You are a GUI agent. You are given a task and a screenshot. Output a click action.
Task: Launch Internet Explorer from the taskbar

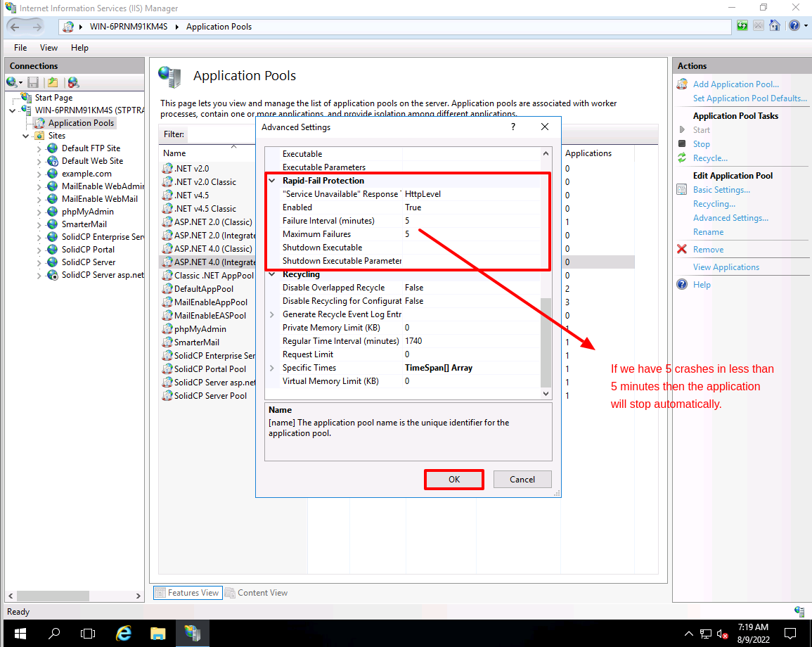123,633
